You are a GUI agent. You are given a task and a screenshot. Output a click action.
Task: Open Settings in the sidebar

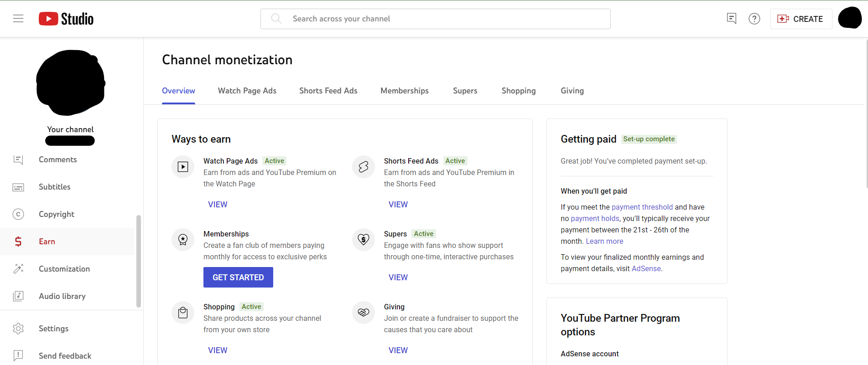tap(72, 329)
